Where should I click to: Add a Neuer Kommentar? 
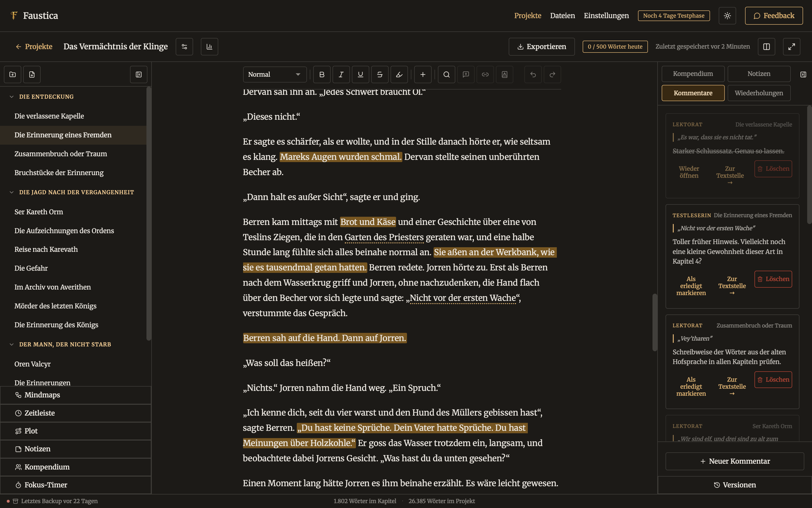(735, 461)
